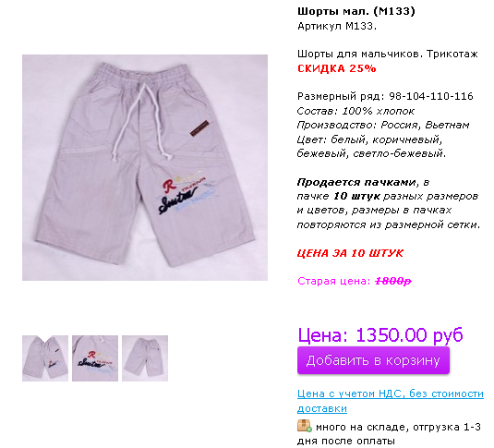Click the Производство: Россия, Вьетнам line
This screenshot has width=494, height=448.
coord(383,125)
